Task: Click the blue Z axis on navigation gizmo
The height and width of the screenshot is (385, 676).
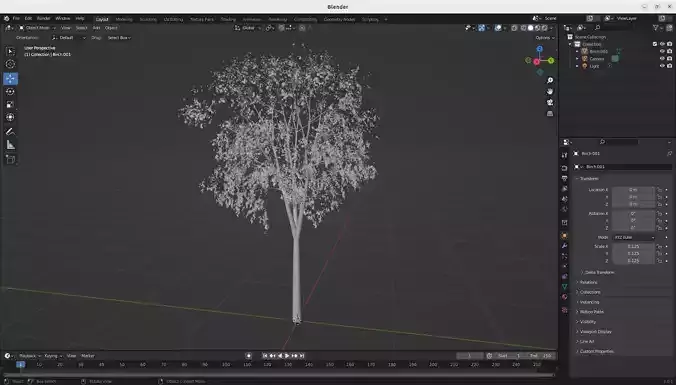Action: [539, 49]
